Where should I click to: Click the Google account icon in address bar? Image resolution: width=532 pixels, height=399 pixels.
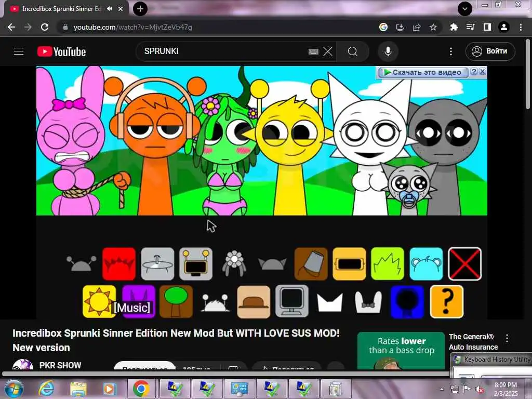pyautogui.click(x=383, y=27)
